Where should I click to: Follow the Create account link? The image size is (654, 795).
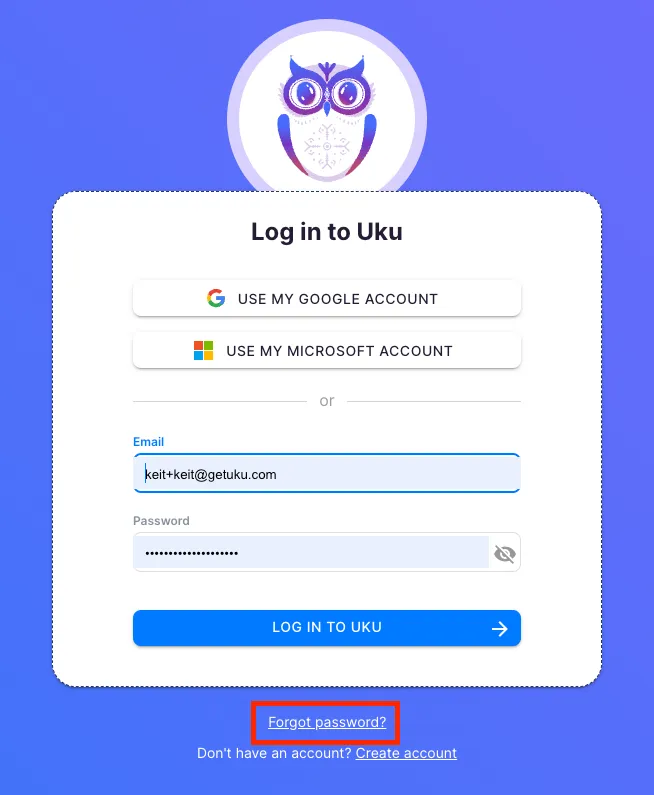(x=406, y=753)
